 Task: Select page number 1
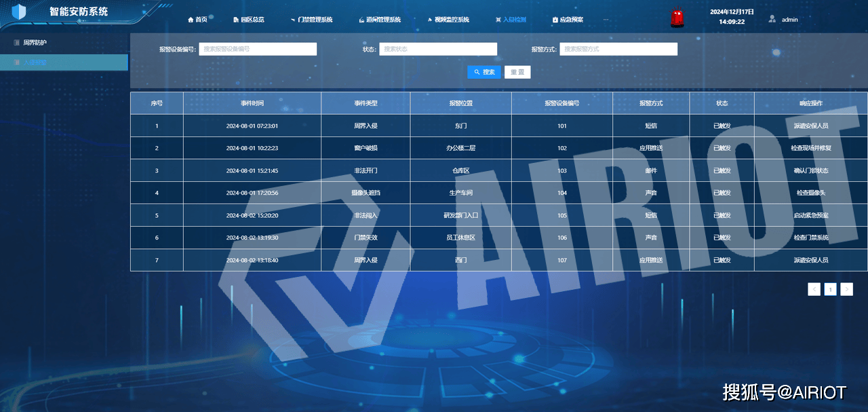[x=830, y=289]
